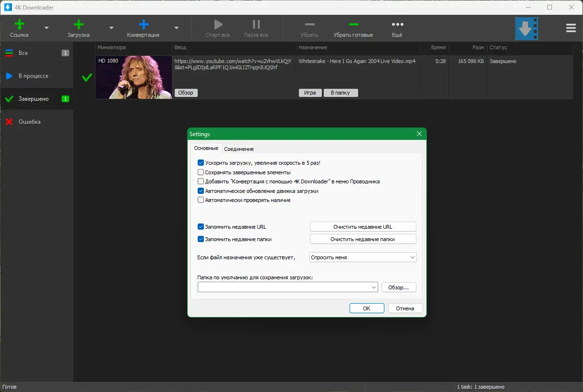The width and height of the screenshot is (583, 392).
Task: Toggle Автоматическое обновление движка загрузки checkbox
Action: point(201,191)
